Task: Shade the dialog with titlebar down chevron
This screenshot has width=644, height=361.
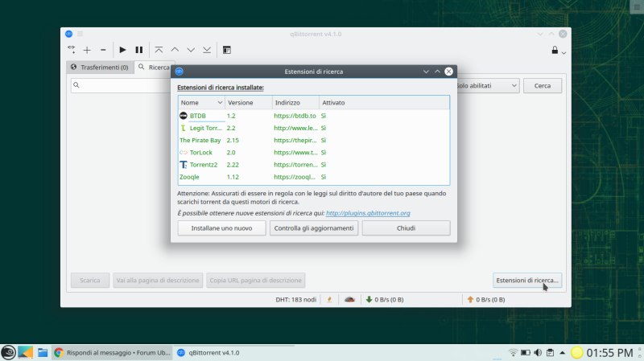Action: point(426,72)
